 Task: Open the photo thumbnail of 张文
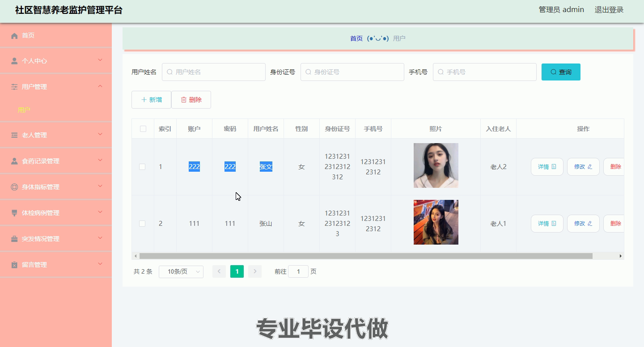click(436, 165)
